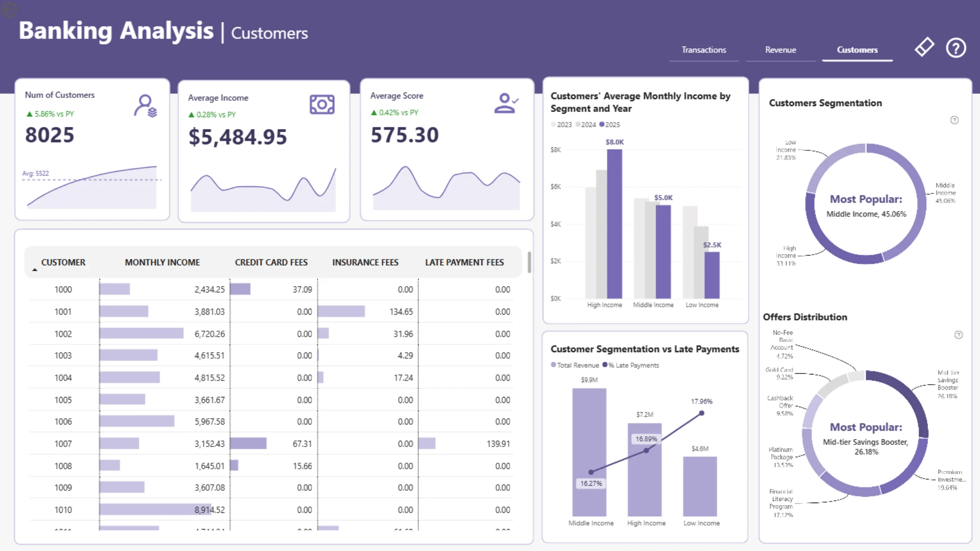This screenshot has height=551, width=980.
Task: Open the info icon for Customers Segmentation
Action: pyautogui.click(x=954, y=120)
